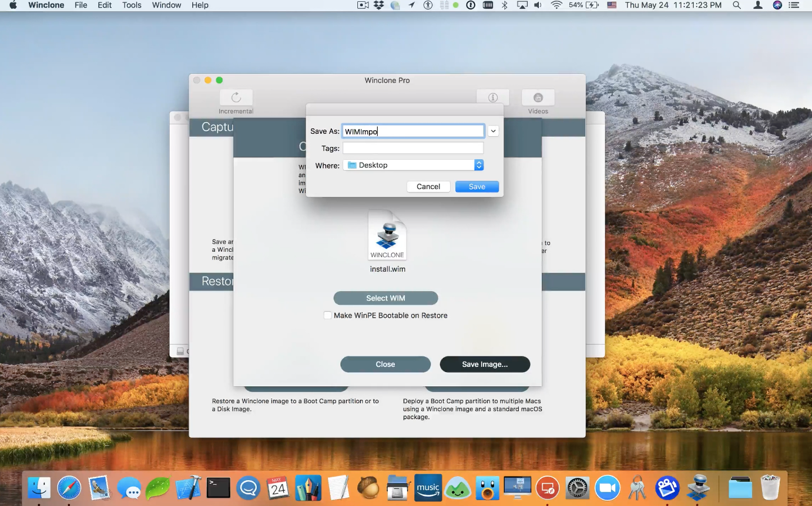Open the Trash in the dock
Image resolution: width=812 pixels, height=506 pixels.
coord(770,487)
